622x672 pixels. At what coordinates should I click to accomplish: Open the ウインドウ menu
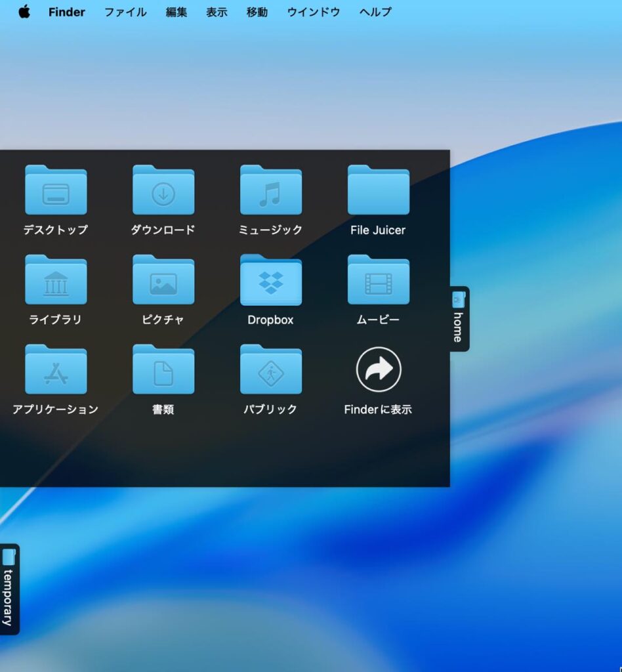[313, 12]
